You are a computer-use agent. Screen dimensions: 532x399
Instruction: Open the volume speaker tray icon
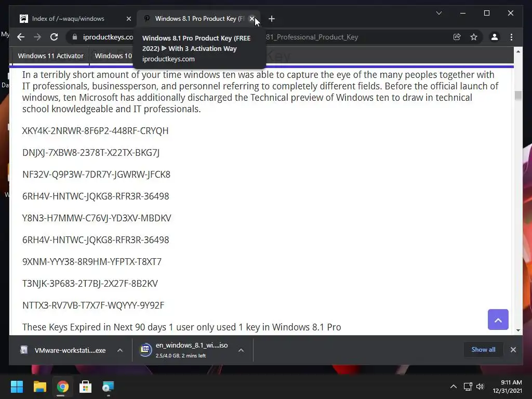coord(480,387)
